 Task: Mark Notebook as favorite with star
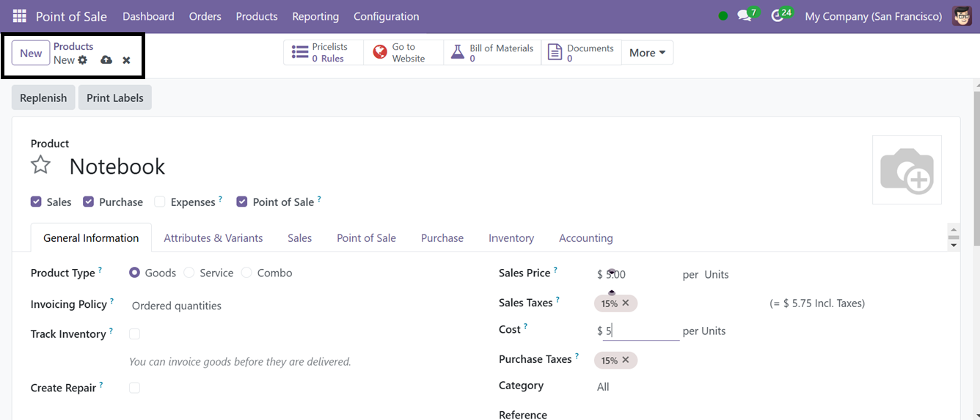pos(41,166)
